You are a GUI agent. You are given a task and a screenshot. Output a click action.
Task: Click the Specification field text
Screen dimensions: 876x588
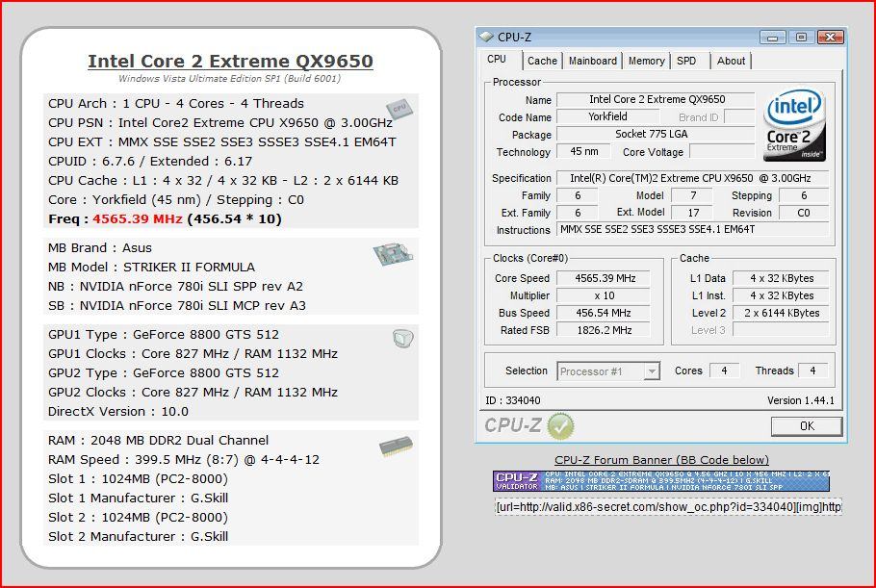click(x=693, y=178)
